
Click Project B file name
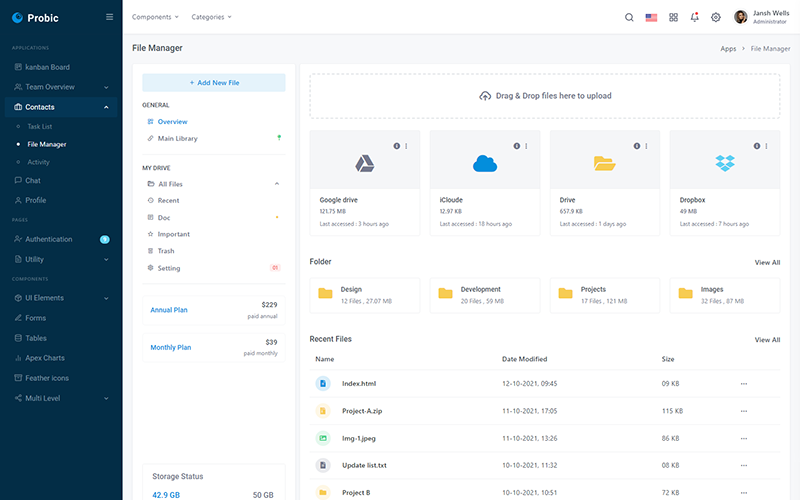pyautogui.click(x=356, y=492)
